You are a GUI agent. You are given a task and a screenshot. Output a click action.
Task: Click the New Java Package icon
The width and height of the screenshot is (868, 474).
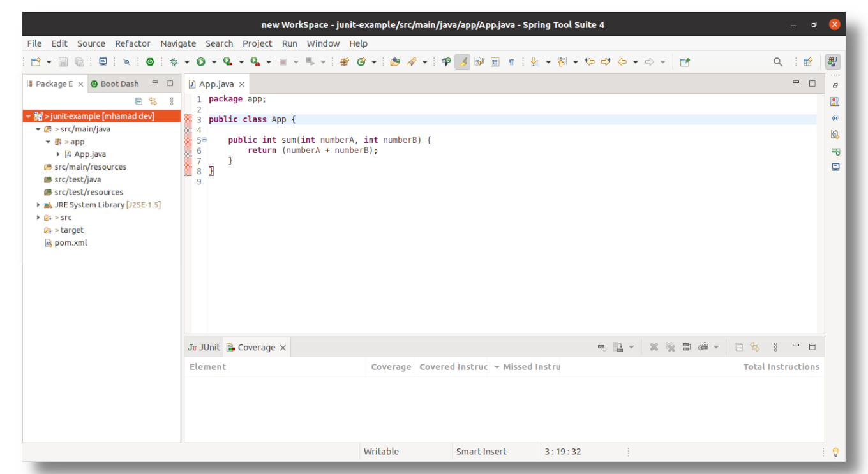[345, 62]
